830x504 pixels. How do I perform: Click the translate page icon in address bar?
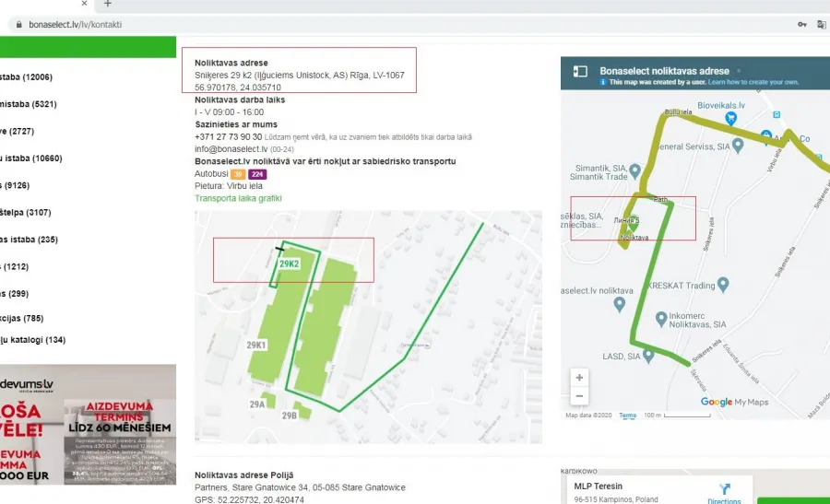click(x=821, y=24)
